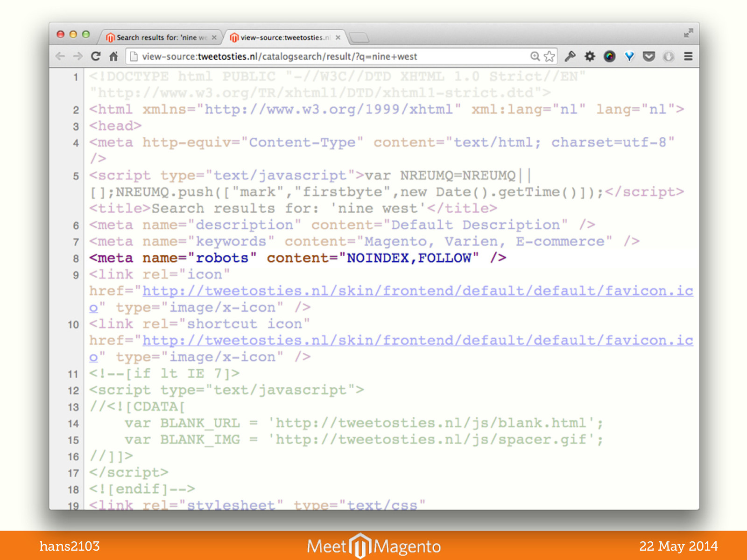747x560 pixels.
Task: Click the 'hans2103' footer text
Action: (70, 546)
